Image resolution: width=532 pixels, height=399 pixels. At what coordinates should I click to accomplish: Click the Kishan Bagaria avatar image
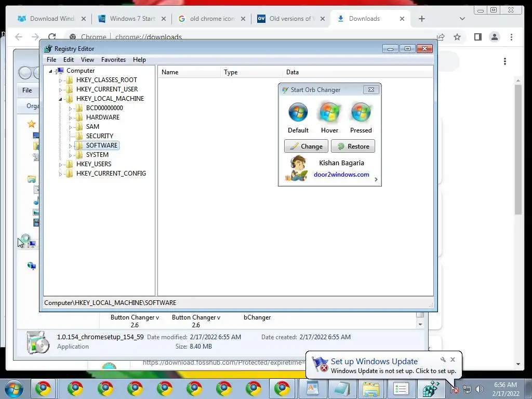tap(297, 168)
